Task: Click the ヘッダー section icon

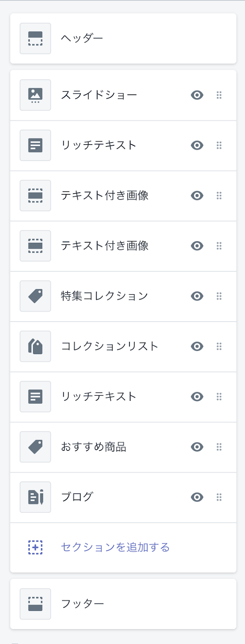Action: 35,39
